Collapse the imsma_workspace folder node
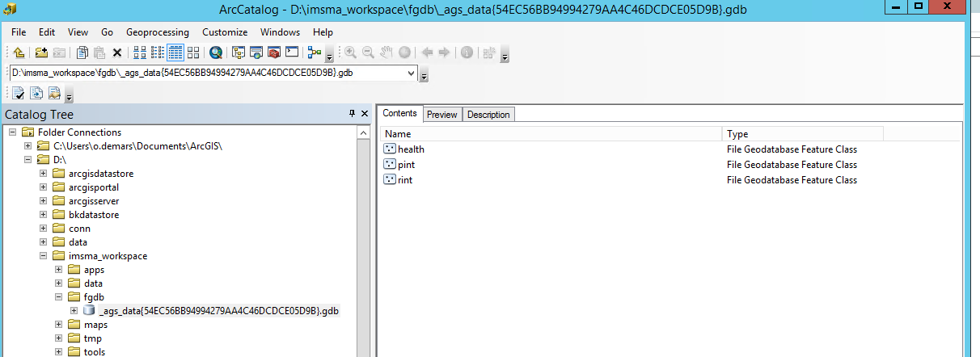The height and width of the screenshot is (357, 980). (x=43, y=256)
